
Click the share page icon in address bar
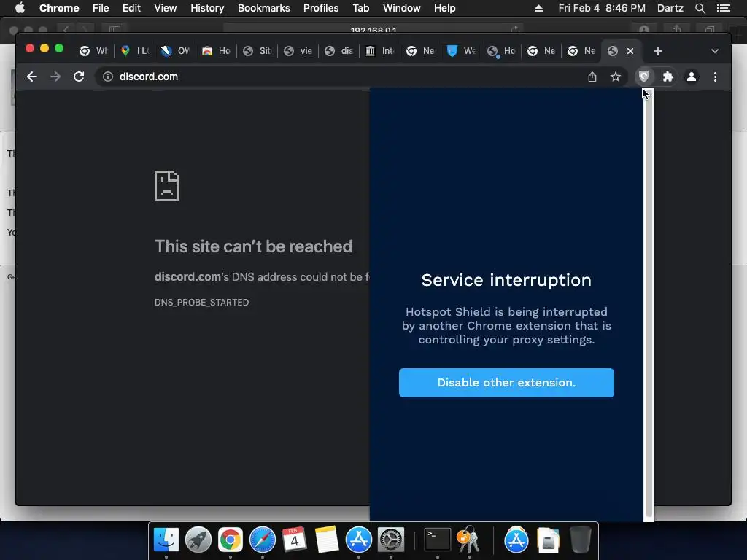[592, 77]
